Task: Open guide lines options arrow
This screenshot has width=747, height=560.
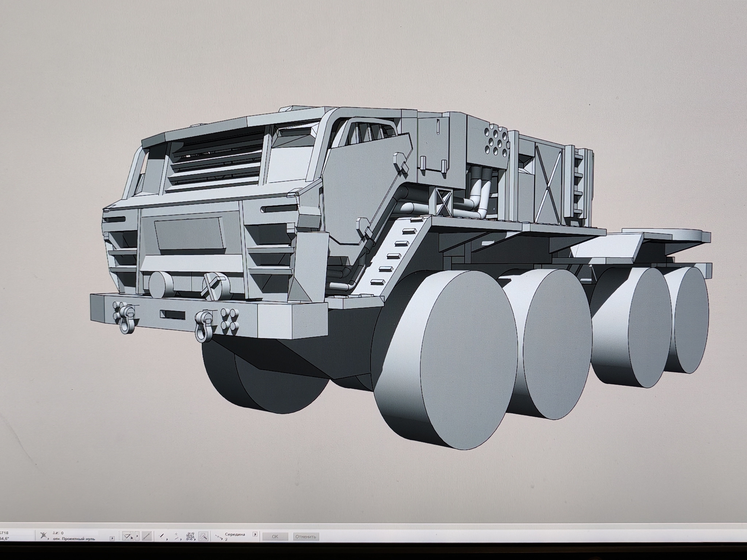Action: click(x=137, y=536)
